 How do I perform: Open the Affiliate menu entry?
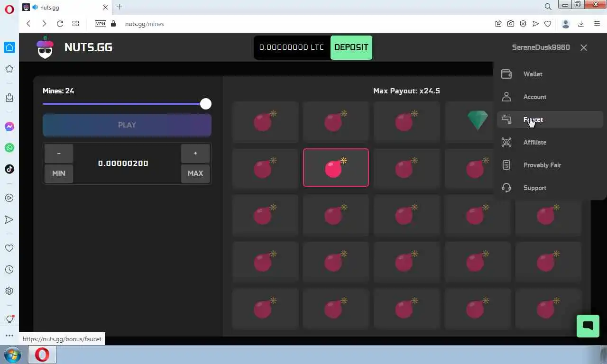coord(550,142)
